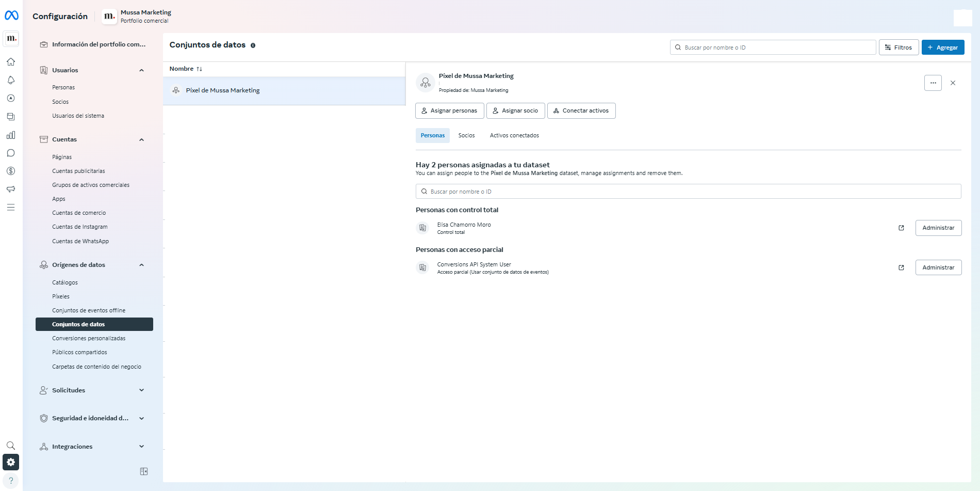Open the bar chart insights icon

[11, 135]
